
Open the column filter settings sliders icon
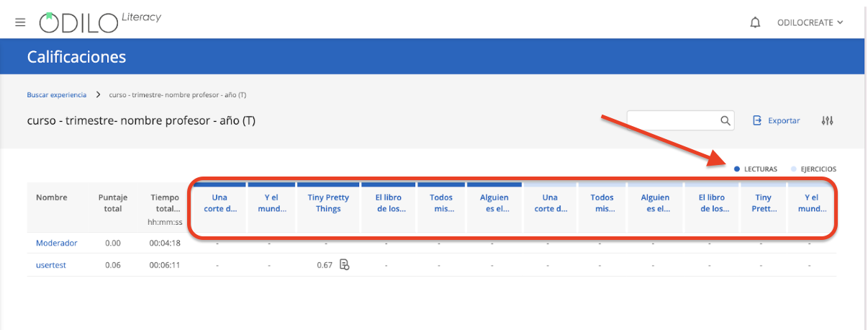(x=827, y=120)
